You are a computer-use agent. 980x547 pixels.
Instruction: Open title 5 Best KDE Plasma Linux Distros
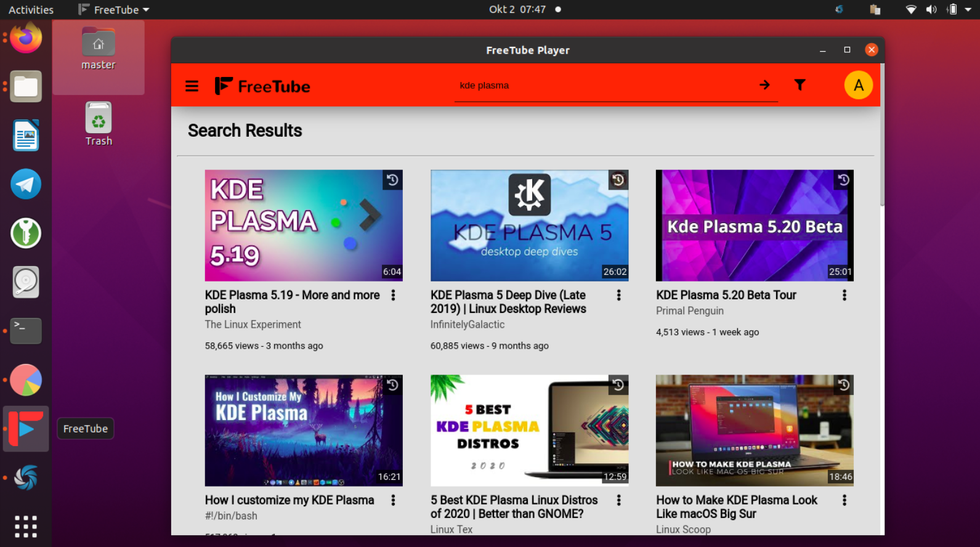514,507
